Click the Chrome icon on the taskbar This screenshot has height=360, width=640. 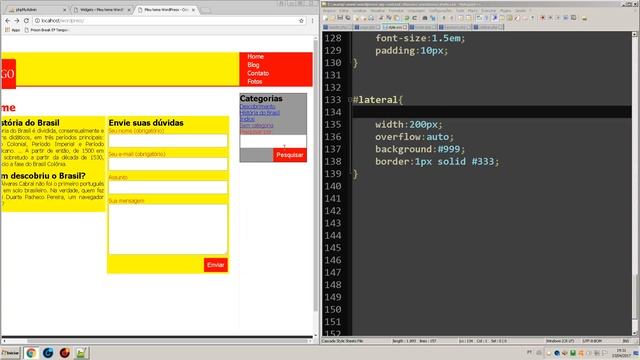point(31,353)
